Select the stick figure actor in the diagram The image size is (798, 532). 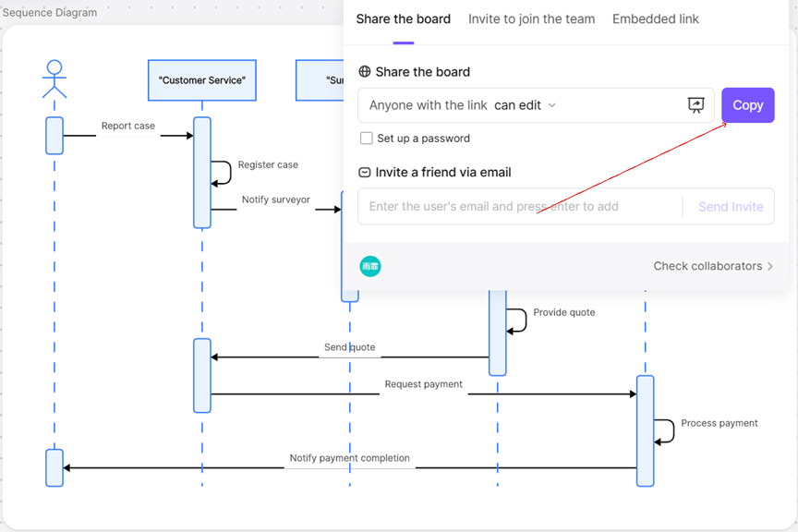[x=54, y=79]
